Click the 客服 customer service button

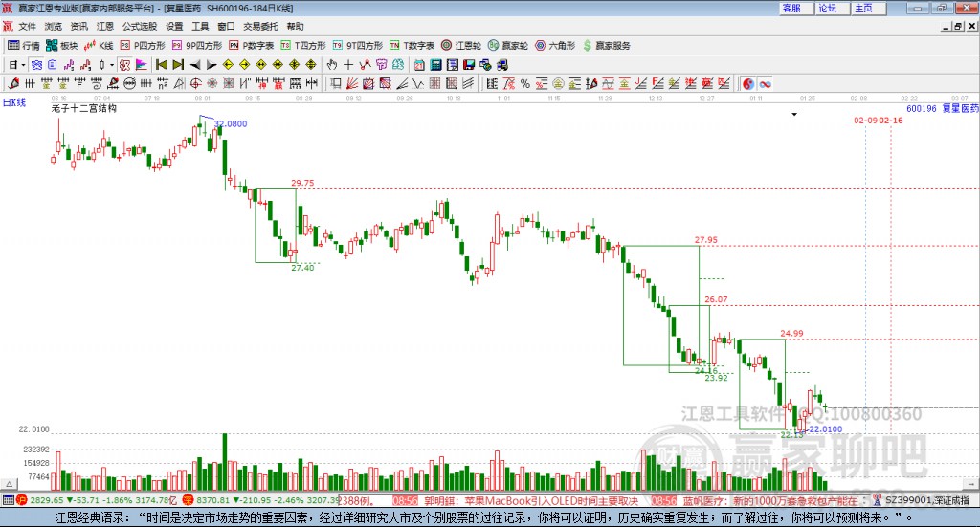(x=796, y=8)
